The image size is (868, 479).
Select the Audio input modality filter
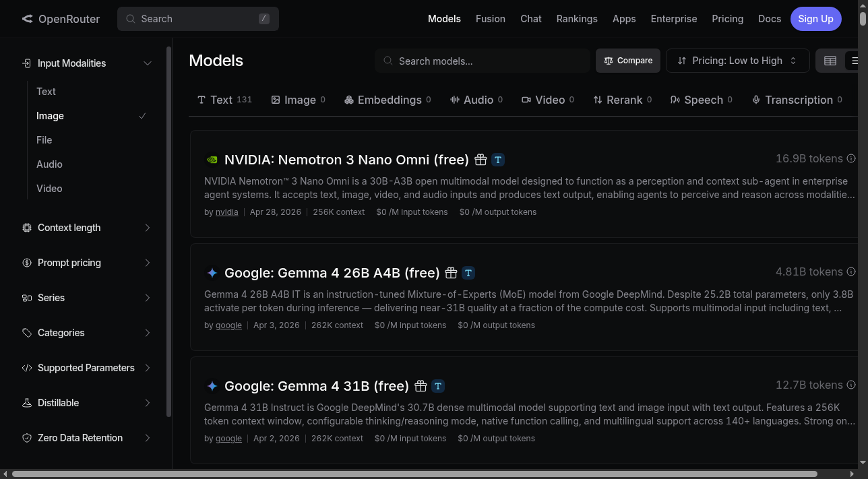[x=91, y=164]
